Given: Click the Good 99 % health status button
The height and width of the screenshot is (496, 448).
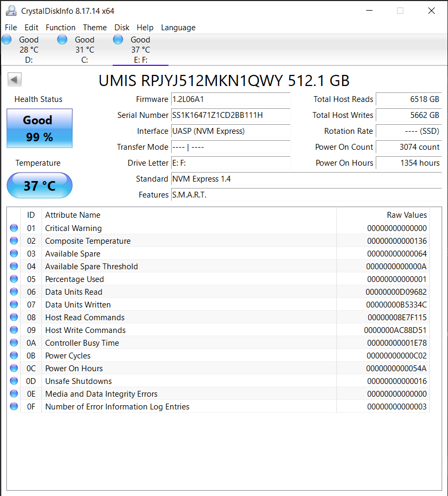Looking at the screenshot, I should [39, 128].
